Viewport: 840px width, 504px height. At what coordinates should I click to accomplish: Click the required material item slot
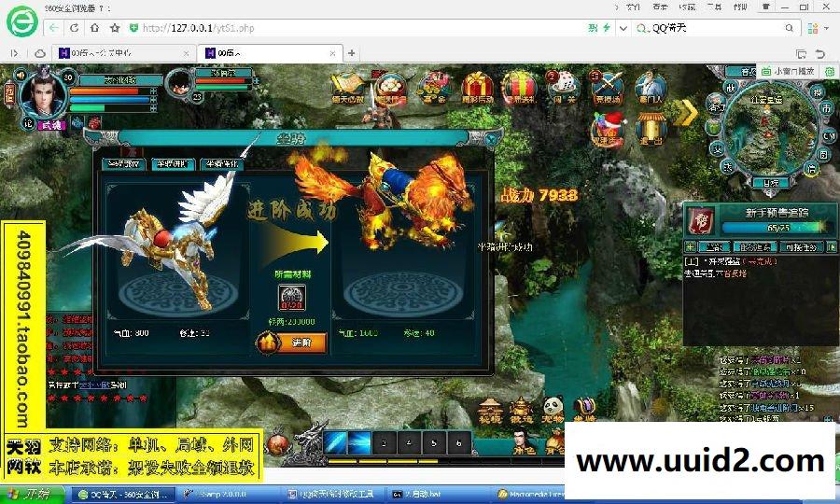click(x=290, y=299)
